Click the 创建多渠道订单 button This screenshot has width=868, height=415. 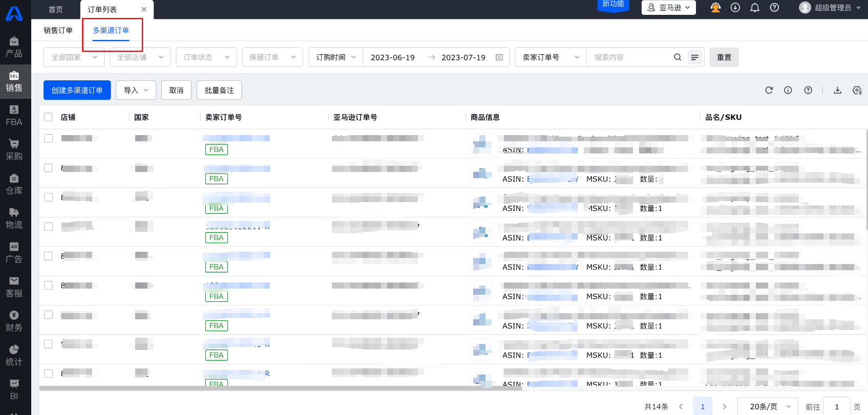77,90
